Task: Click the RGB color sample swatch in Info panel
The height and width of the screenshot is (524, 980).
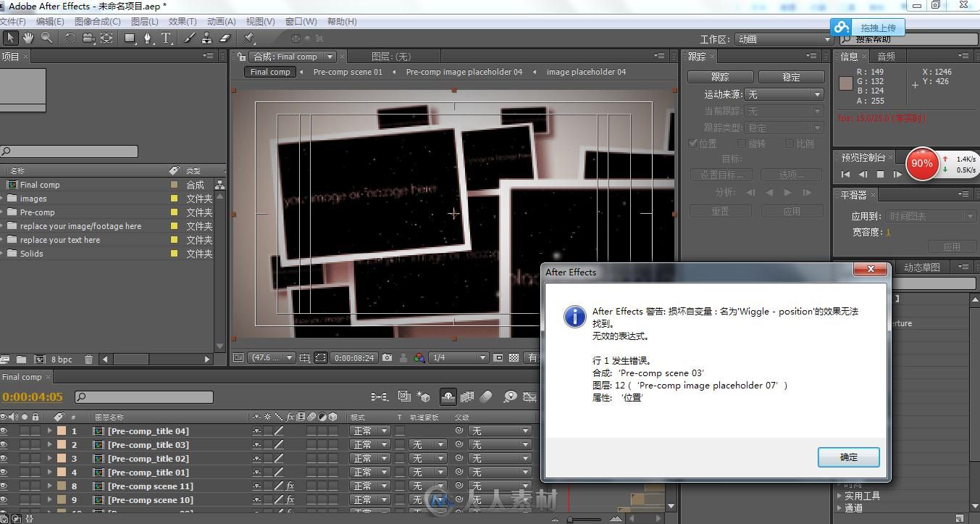Action: click(x=845, y=83)
